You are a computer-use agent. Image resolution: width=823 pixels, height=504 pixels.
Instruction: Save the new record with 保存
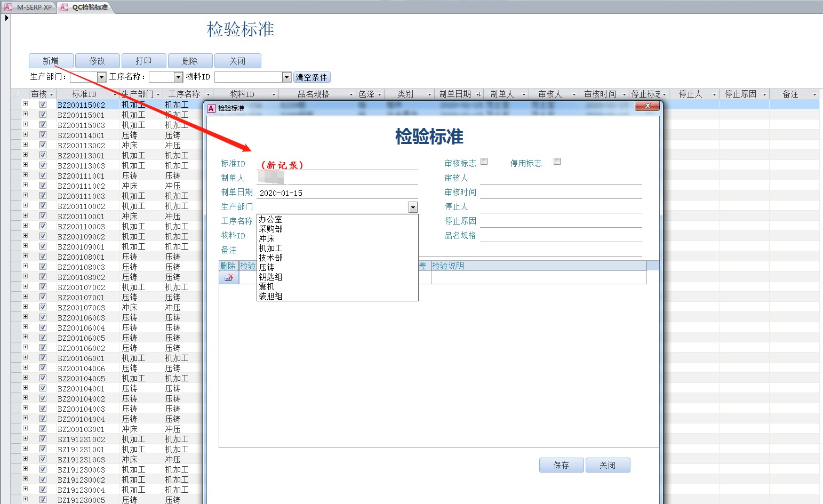[561, 465]
